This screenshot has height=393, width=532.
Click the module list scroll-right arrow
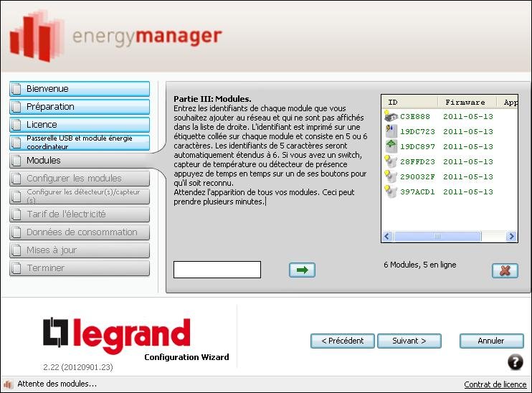(x=511, y=236)
